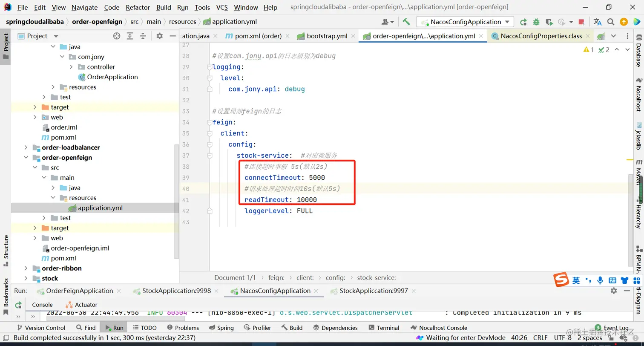Open the code-with-me user icon

coord(388,22)
